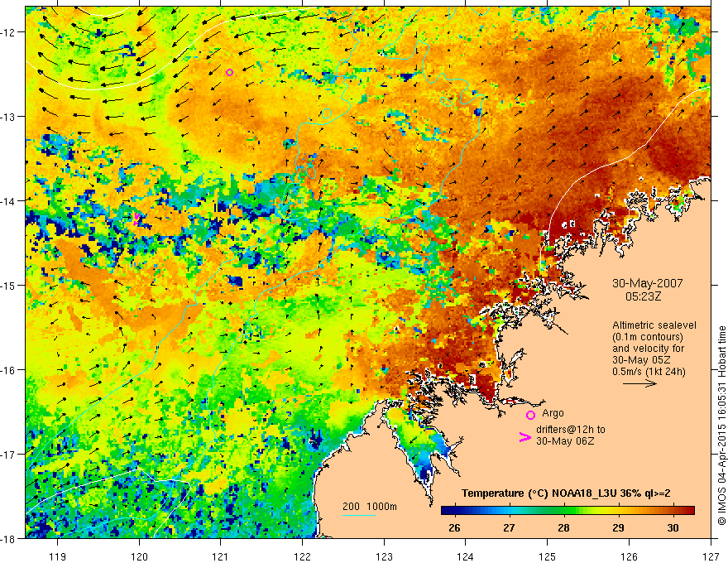The height and width of the screenshot is (563, 728).
Task: Click the latitude axis label -16
Action: click(x=9, y=370)
